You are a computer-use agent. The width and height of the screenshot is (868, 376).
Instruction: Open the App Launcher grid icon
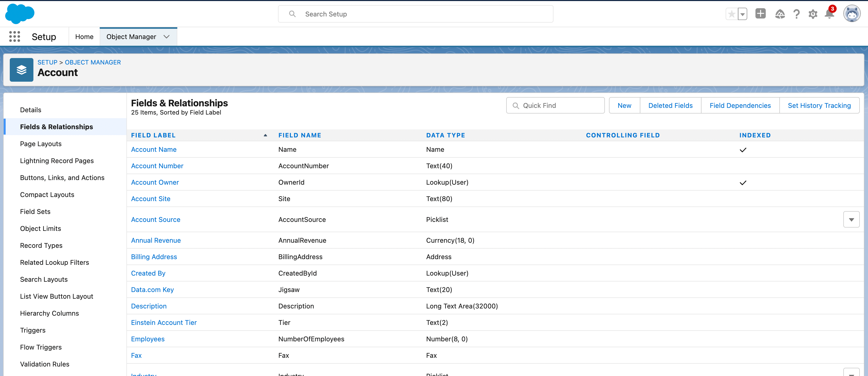(x=14, y=36)
